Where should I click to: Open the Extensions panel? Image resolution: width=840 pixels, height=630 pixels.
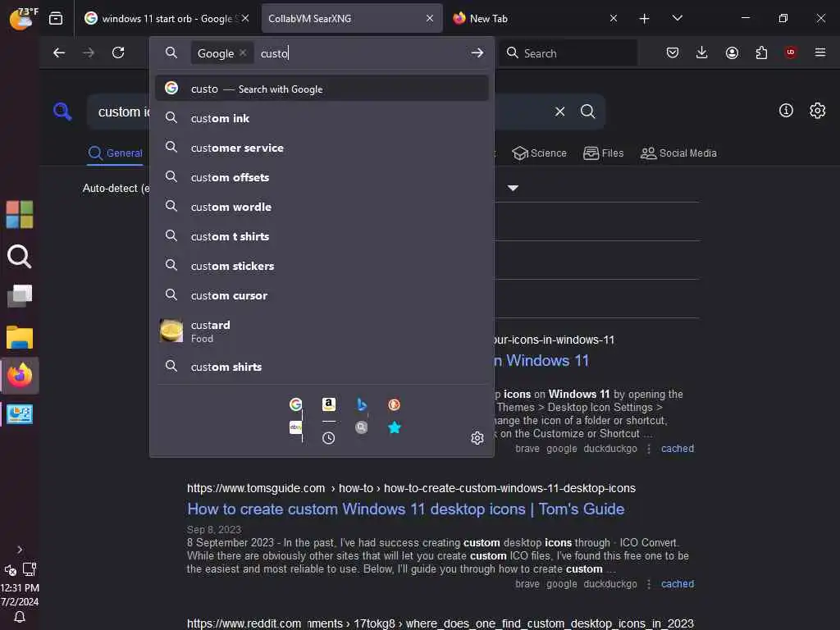761,52
